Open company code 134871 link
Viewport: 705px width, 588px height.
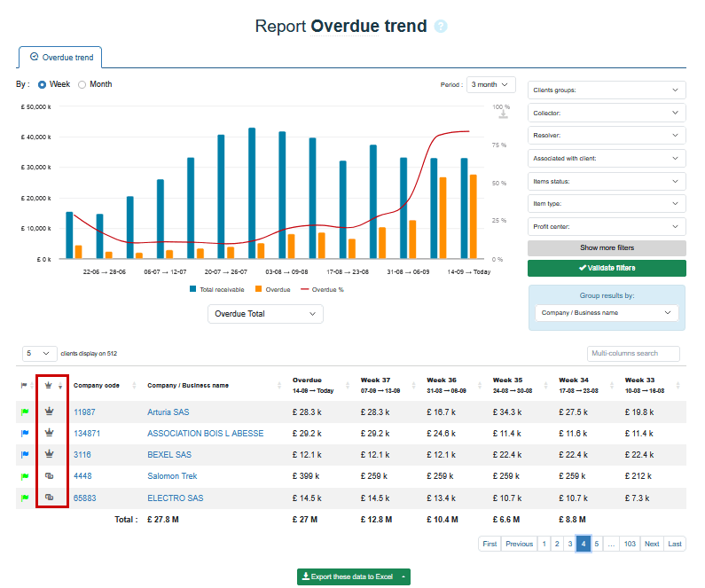[87, 434]
